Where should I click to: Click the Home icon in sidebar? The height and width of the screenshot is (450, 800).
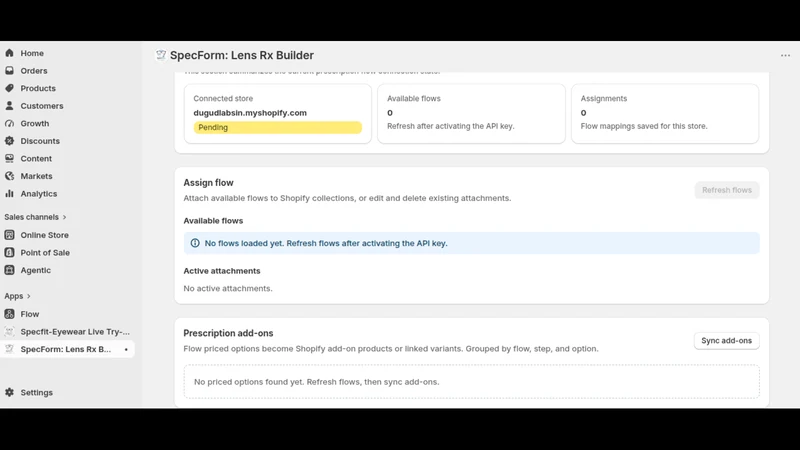point(9,53)
